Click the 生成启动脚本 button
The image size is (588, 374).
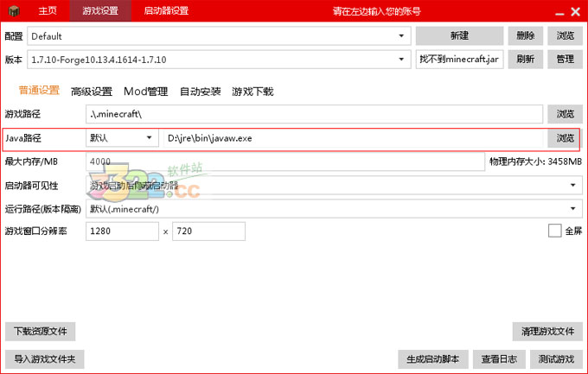pyautogui.click(x=433, y=359)
